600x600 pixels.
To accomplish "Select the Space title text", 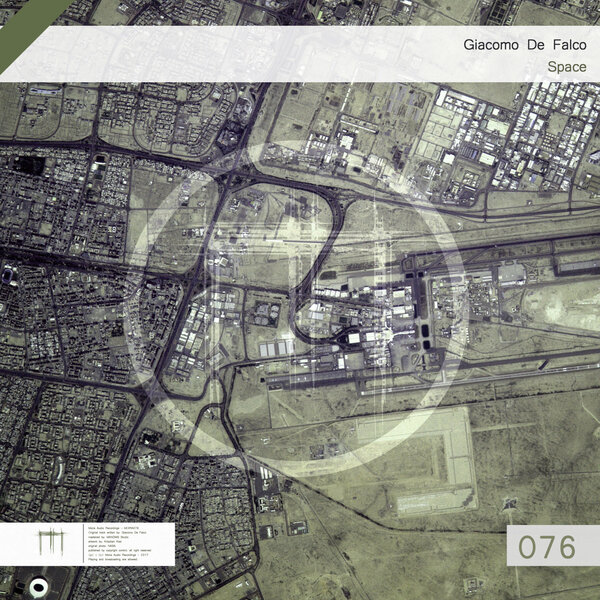I will coord(567,67).
